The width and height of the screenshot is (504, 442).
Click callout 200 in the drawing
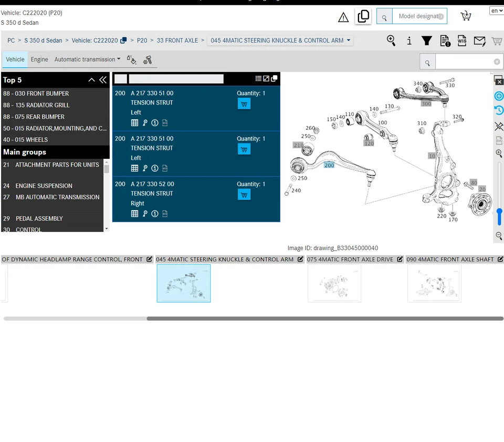(x=329, y=165)
